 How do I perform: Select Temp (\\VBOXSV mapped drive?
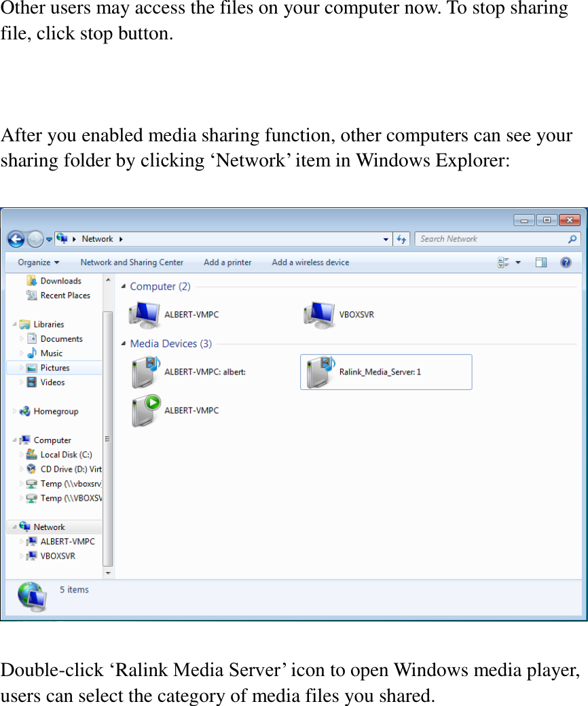(64, 498)
